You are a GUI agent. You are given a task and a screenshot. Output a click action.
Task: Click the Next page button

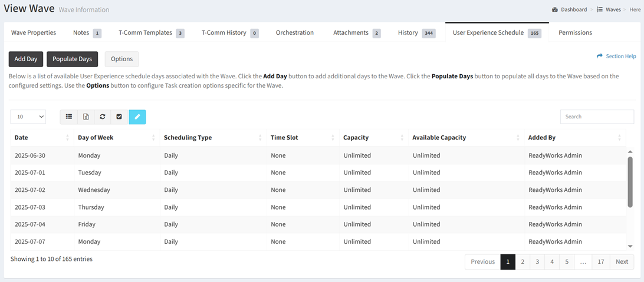(622, 261)
